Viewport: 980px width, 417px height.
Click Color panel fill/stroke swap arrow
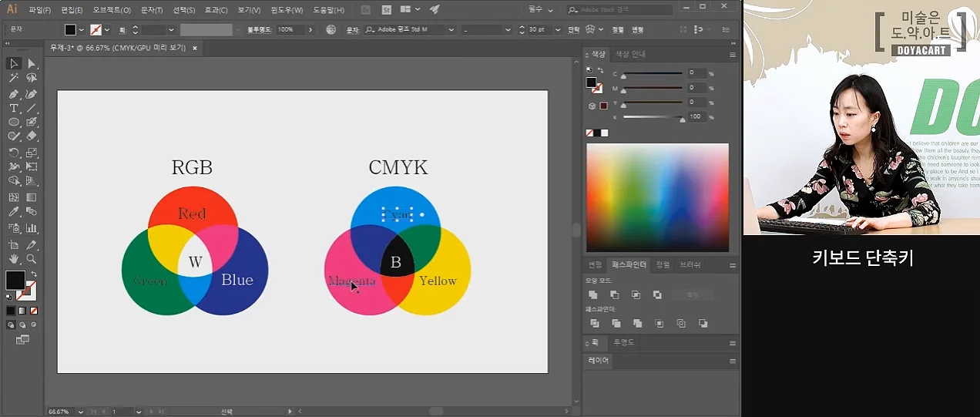coord(600,71)
